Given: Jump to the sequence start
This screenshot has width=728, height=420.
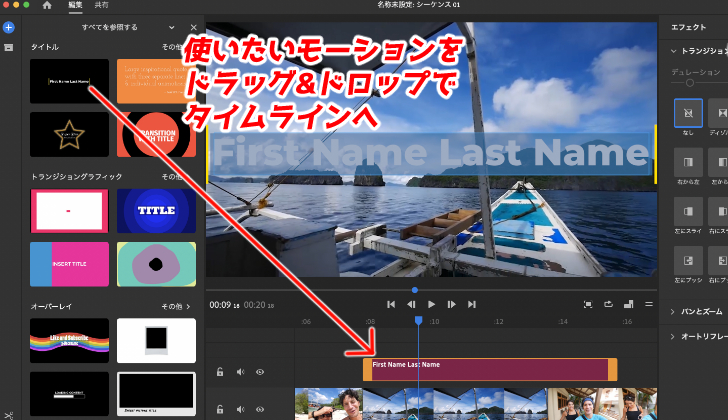Looking at the screenshot, I should tap(391, 304).
